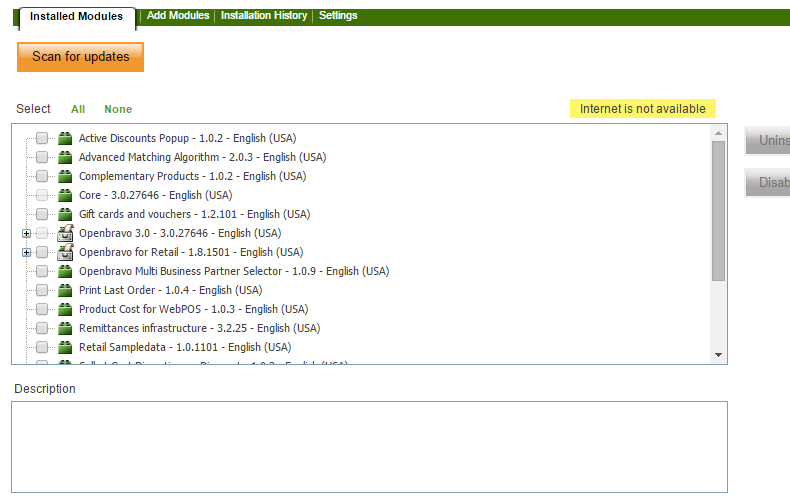Click the Active Discounts Popup module icon
Viewport: 790px width, 503px height.
point(65,138)
